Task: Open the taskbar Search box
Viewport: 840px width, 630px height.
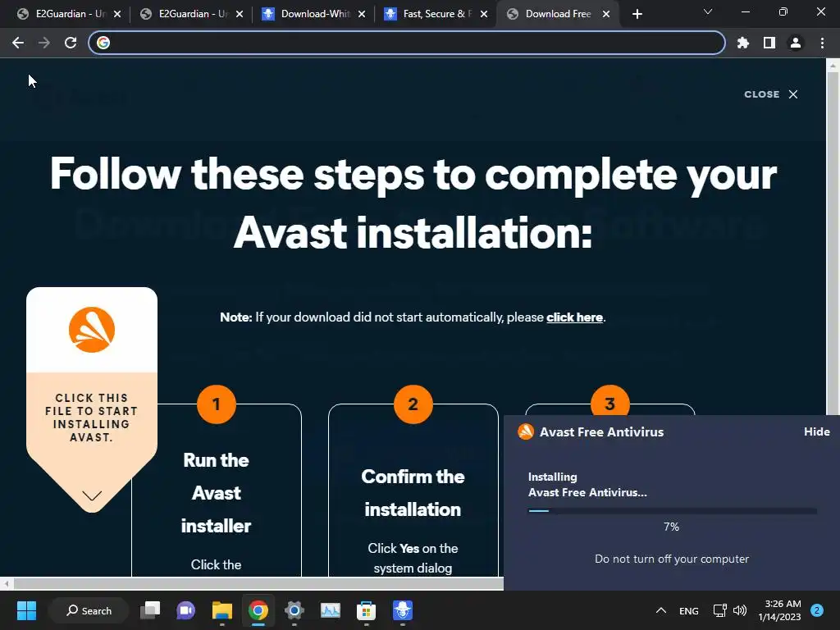Action: click(89, 610)
